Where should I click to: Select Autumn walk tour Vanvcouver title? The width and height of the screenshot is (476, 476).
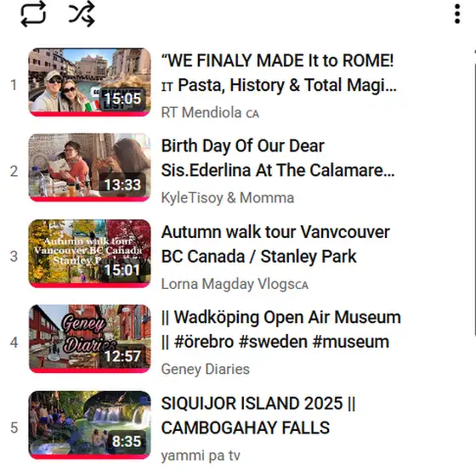pos(275,244)
